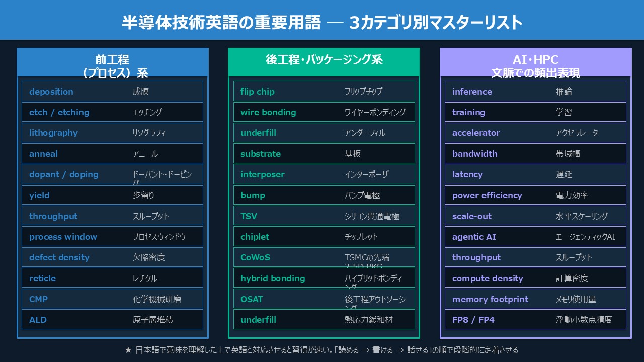
Task: Click the inference 推論 row
Action: (535, 92)
